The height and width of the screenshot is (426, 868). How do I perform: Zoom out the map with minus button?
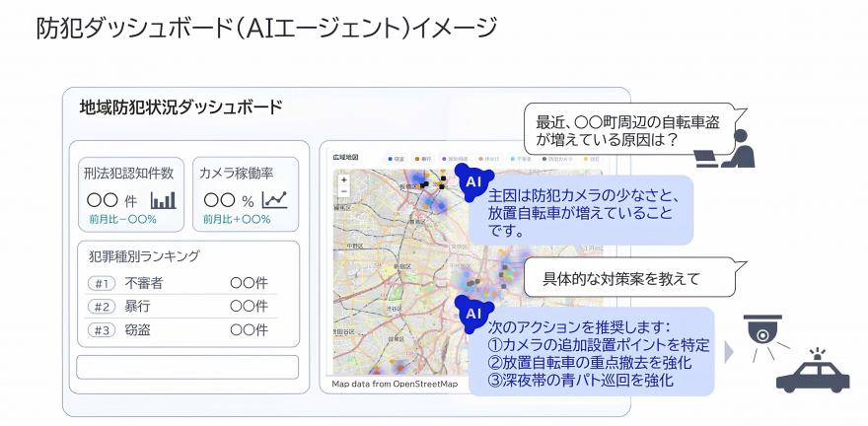(344, 191)
